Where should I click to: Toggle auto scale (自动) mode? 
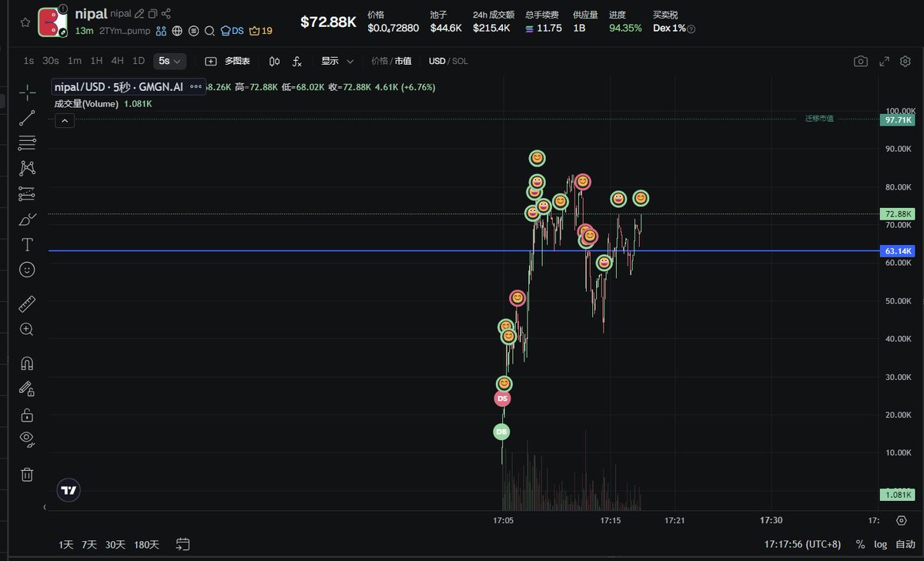(905, 545)
